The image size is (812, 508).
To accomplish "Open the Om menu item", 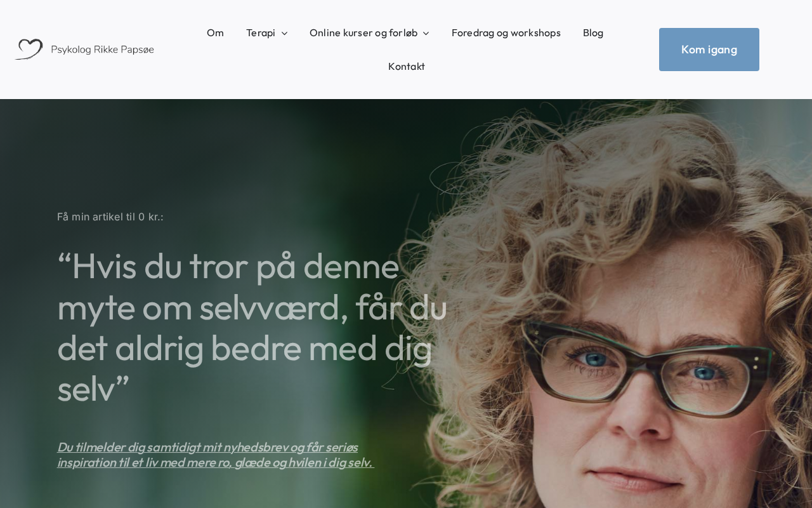I will coord(215,32).
